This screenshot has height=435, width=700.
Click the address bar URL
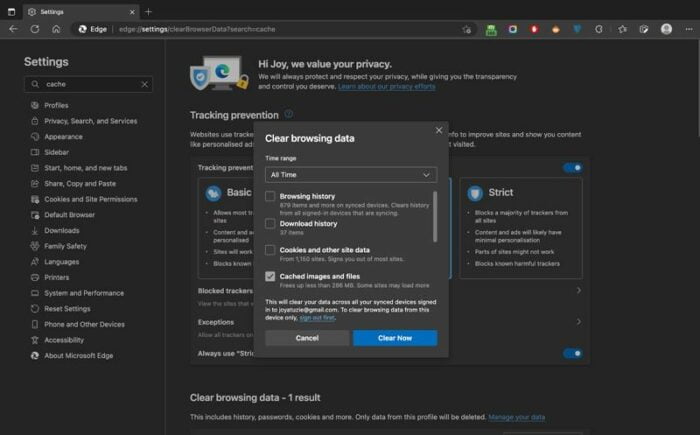[x=197, y=29]
